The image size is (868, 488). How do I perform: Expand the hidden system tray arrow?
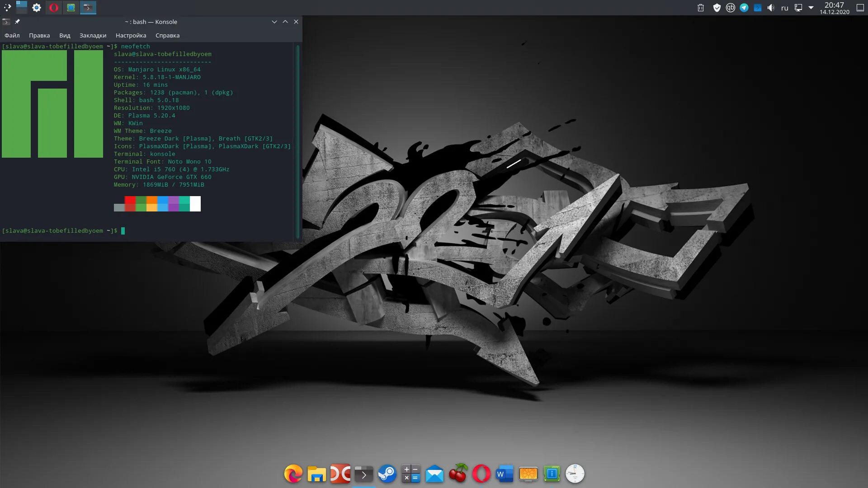(811, 8)
